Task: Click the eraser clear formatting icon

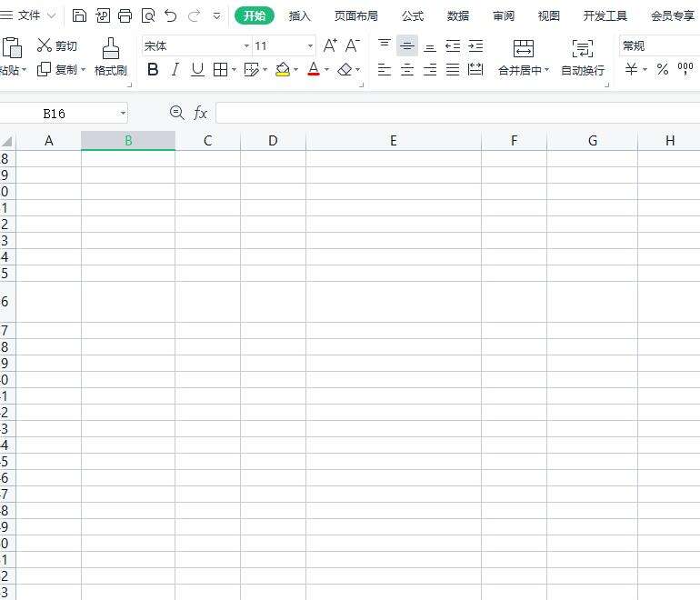Action: (345, 70)
